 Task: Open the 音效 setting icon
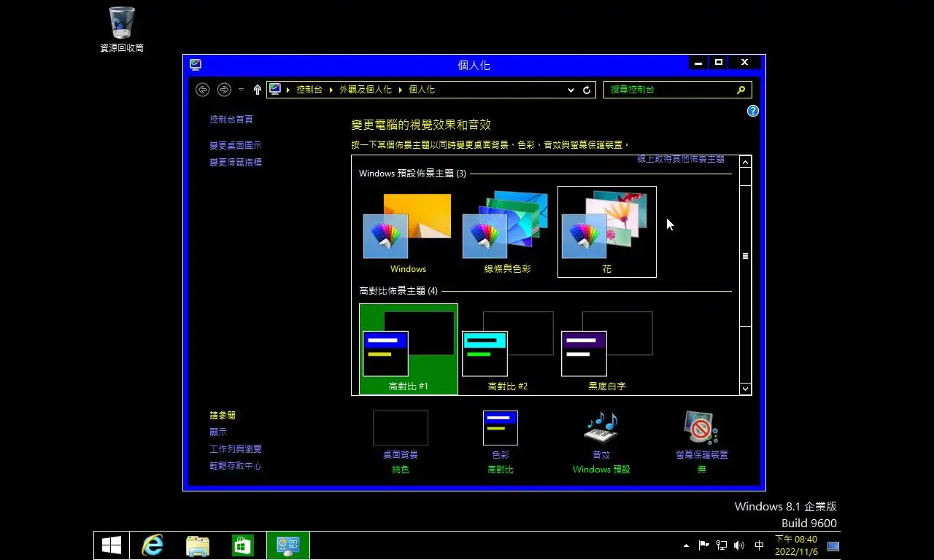pos(601,428)
